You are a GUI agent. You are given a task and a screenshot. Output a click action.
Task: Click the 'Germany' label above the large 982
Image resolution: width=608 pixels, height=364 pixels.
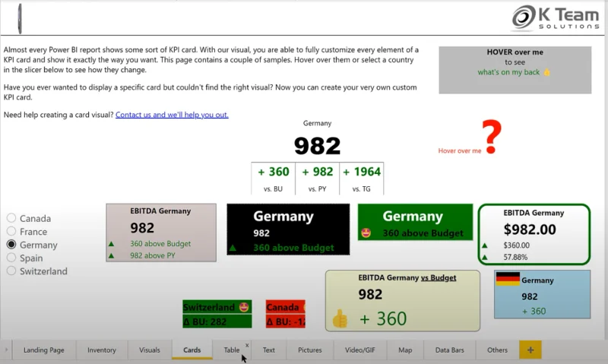317,123
